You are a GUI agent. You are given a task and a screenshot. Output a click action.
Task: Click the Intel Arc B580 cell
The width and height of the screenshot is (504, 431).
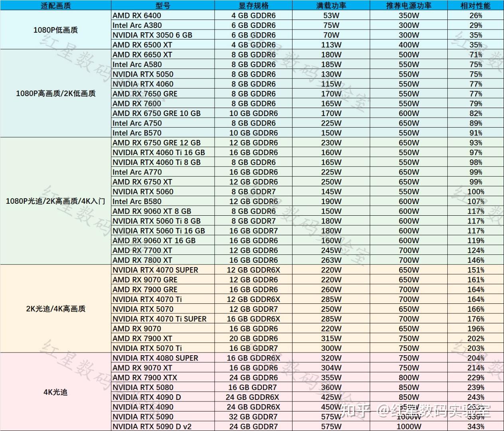(163, 201)
